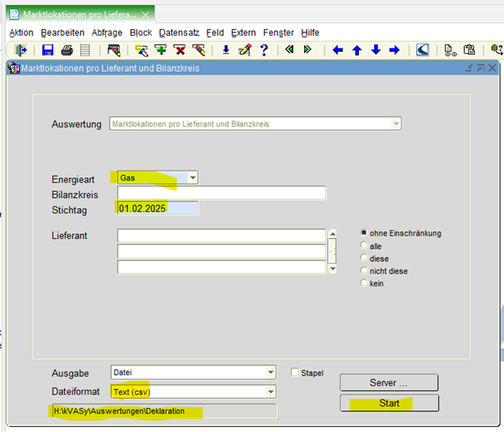
Task: Click the Lieferant list scroll-down arrow
Action: pos(333,269)
